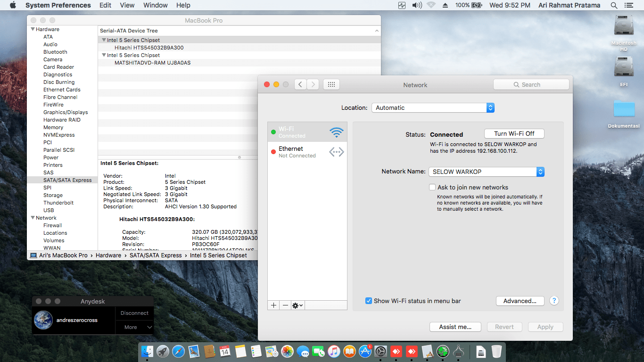Open Photos icon in the Dock
Screen dimensions: 644x362
click(x=287, y=351)
